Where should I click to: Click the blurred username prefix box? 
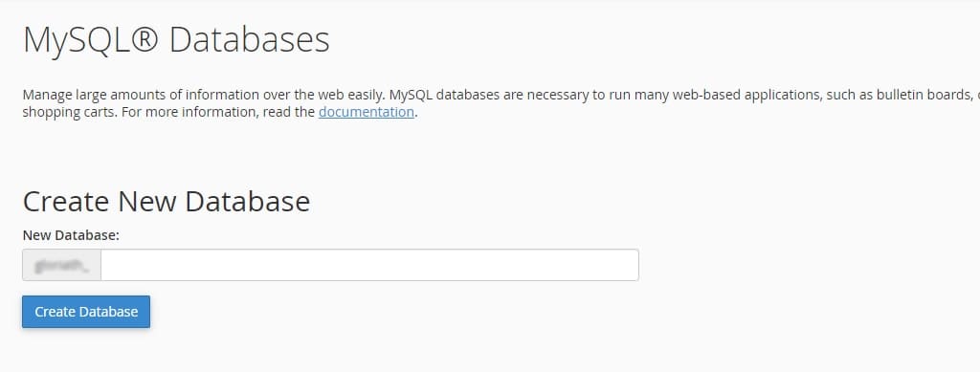click(62, 265)
